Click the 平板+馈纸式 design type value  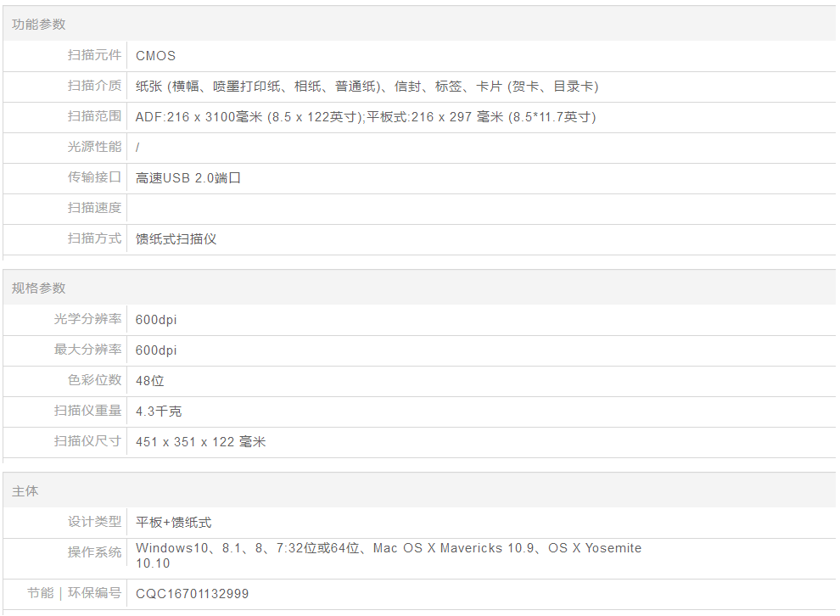[174, 523]
